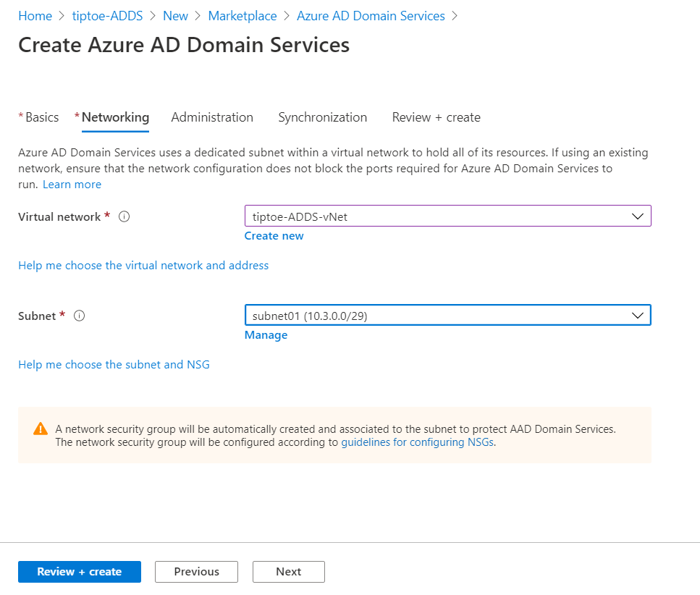Click the Virtual network info icon

click(124, 217)
